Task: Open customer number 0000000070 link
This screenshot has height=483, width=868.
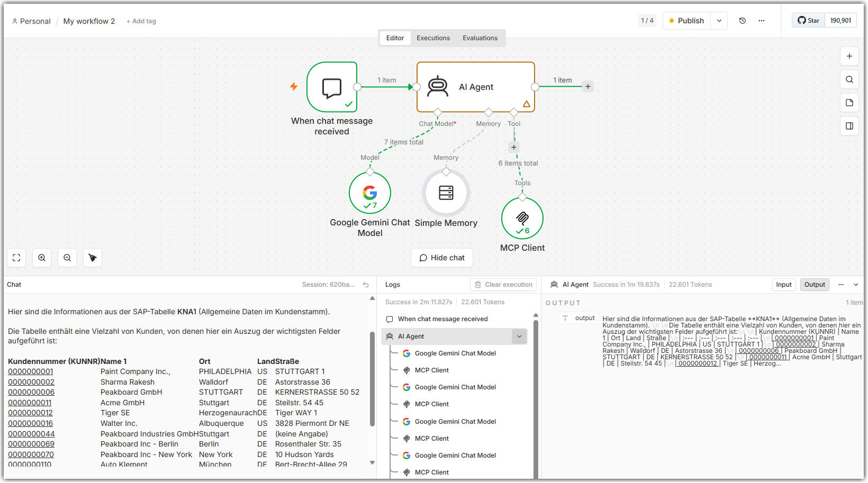Action: 31,454
